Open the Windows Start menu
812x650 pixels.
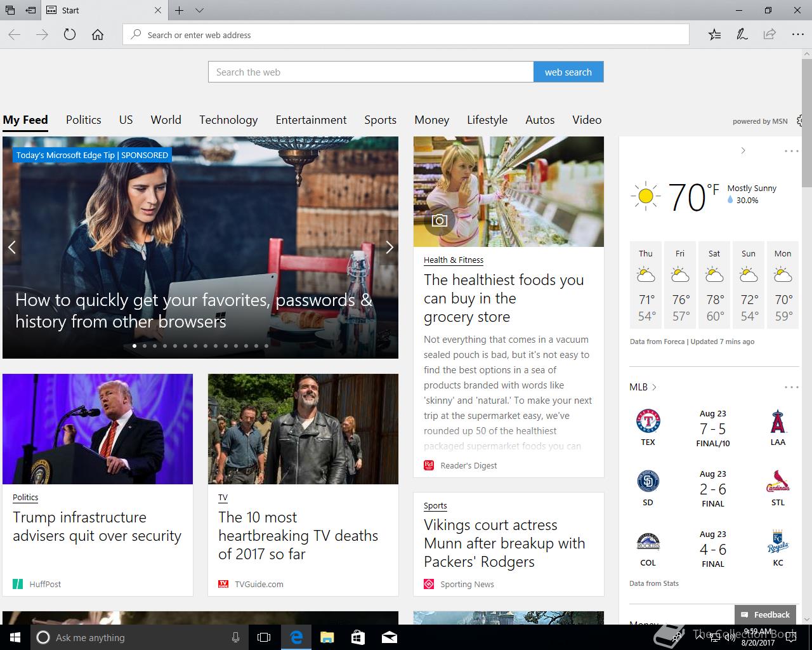coord(15,637)
